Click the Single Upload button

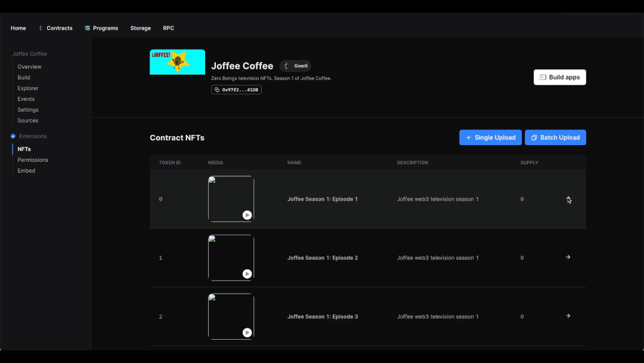490,137
